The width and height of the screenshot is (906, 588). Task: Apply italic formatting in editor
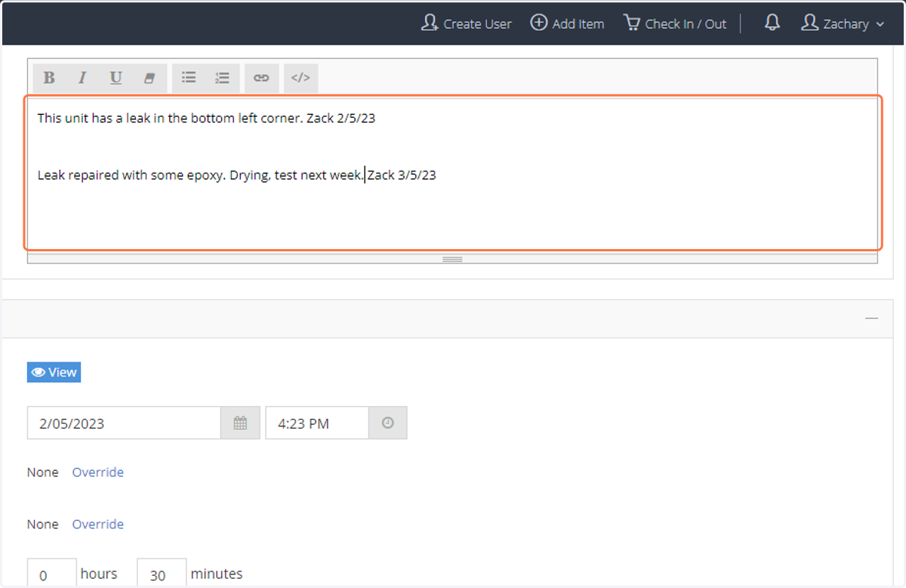tap(82, 78)
